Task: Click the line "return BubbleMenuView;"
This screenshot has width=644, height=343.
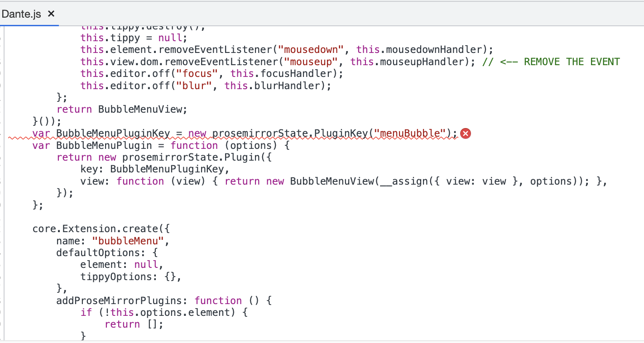Action: [122, 109]
